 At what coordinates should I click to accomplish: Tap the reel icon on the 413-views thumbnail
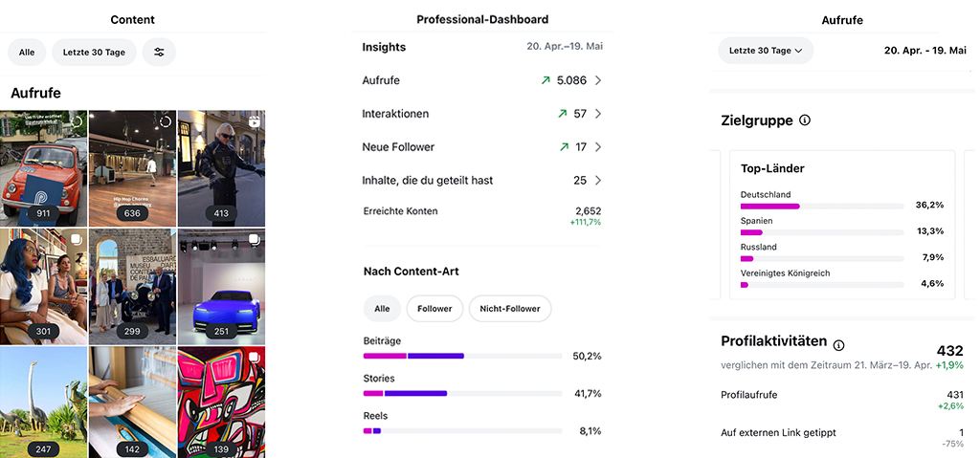tap(255, 121)
